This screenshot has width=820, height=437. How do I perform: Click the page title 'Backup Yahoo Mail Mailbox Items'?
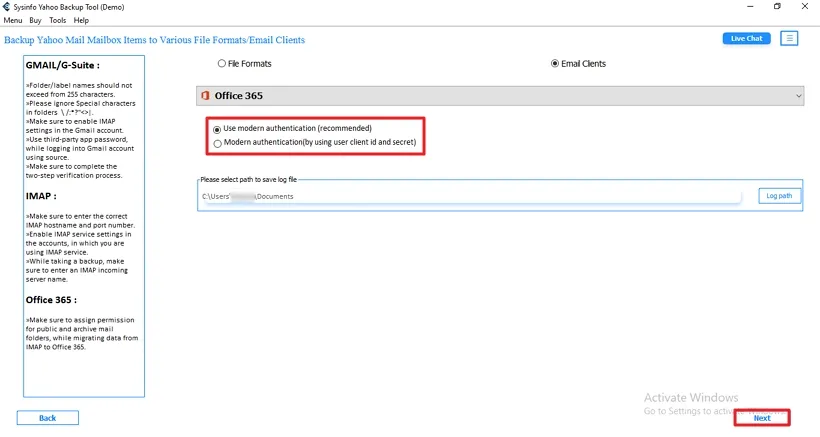click(x=154, y=40)
